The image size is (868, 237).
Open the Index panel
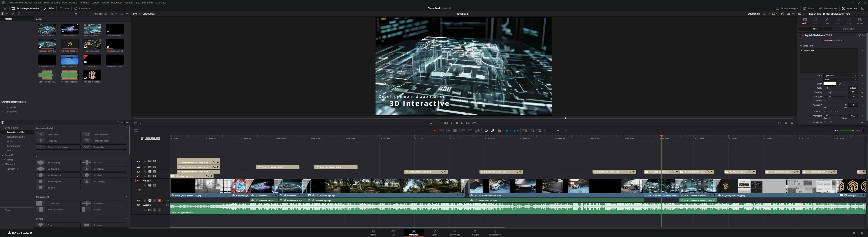(x=64, y=8)
